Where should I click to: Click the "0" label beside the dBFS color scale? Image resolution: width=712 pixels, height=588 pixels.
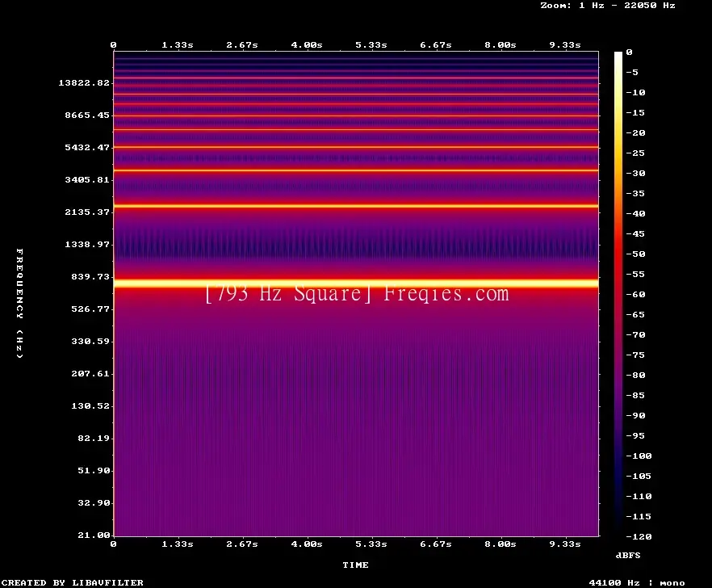coord(629,52)
